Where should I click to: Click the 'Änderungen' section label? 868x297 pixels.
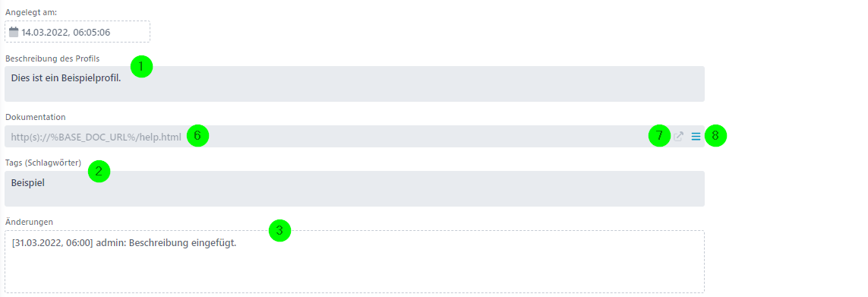pos(29,221)
